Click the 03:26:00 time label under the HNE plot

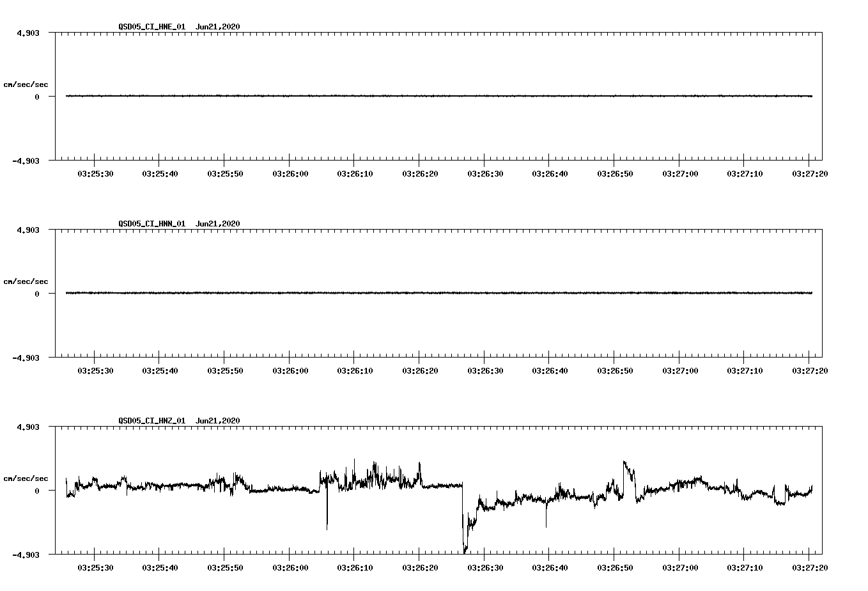[290, 173]
